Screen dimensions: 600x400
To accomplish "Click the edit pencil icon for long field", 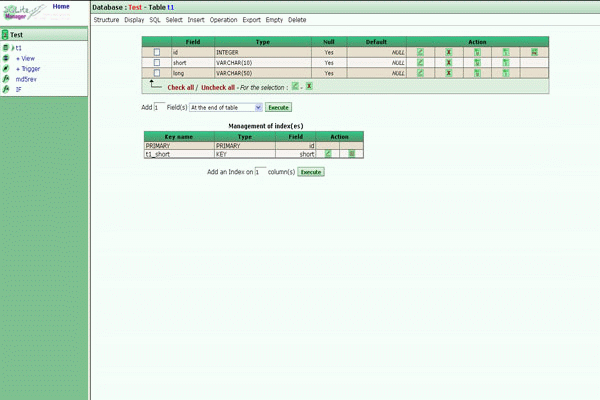I will click(x=421, y=74).
